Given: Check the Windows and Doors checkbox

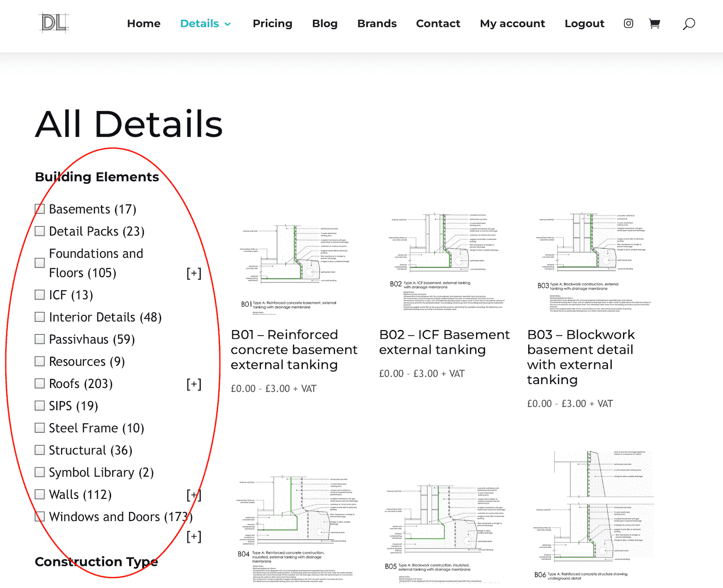Looking at the screenshot, I should tap(40, 517).
